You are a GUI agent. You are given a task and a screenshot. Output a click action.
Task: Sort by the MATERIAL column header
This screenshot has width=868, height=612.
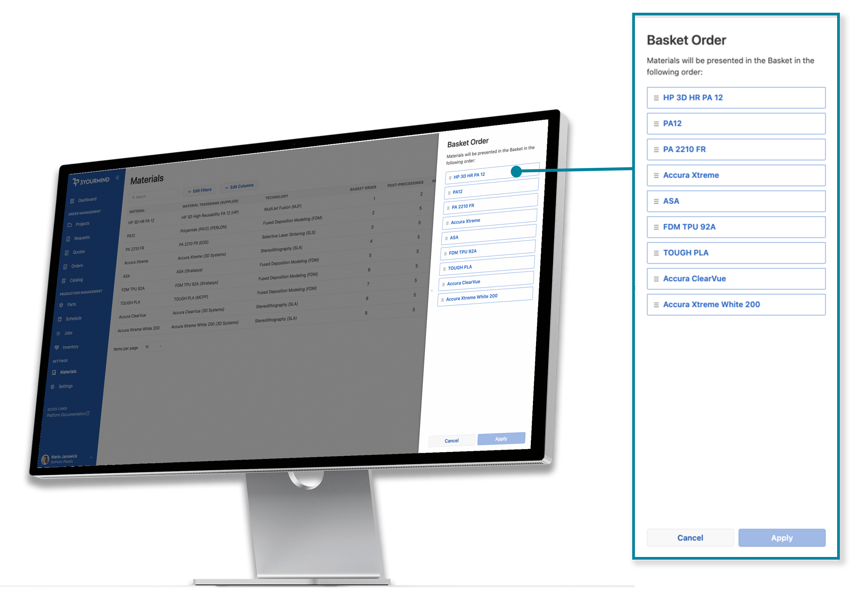[x=137, y=211]
